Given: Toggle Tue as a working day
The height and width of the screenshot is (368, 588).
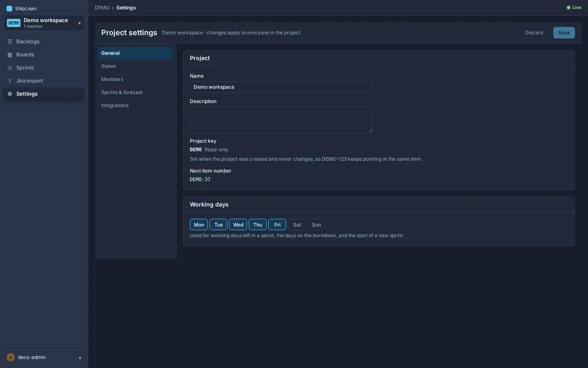Looking at the screenshot, I should tap(218, 225).
